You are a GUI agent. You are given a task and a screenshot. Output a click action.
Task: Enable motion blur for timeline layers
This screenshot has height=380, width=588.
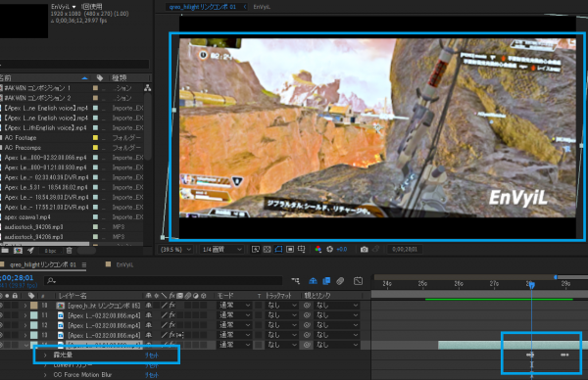(x=340, y=281)
